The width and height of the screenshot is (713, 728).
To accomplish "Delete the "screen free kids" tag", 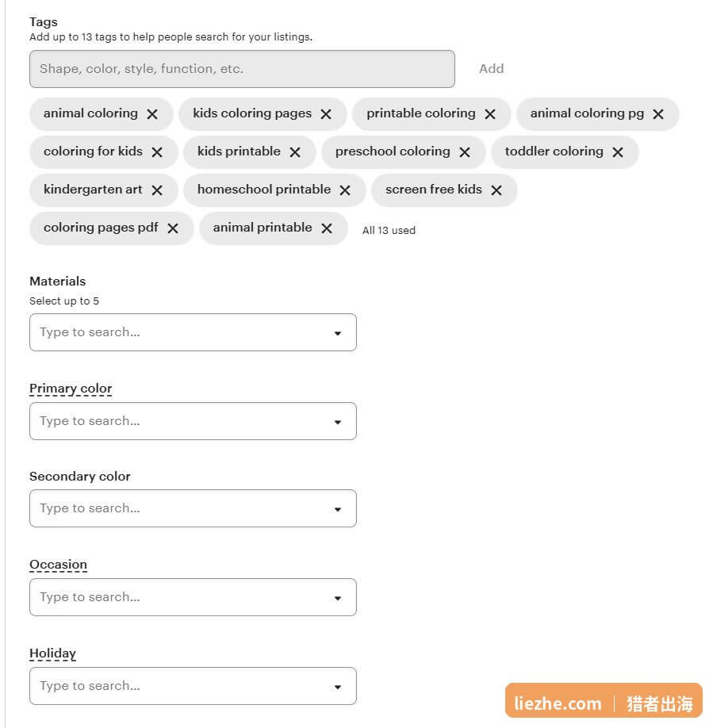I will point(496,190).
